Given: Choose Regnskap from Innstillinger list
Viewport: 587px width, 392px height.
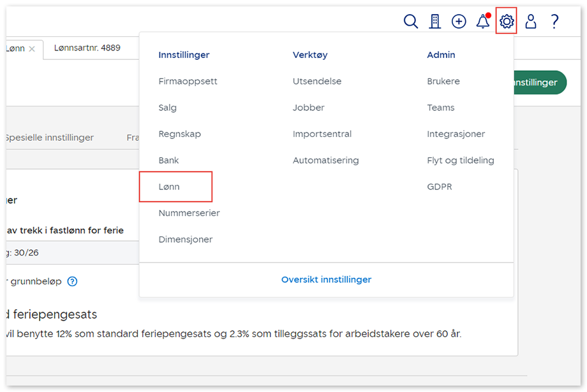Looking at the screenshot, I should tap(179, 134).
